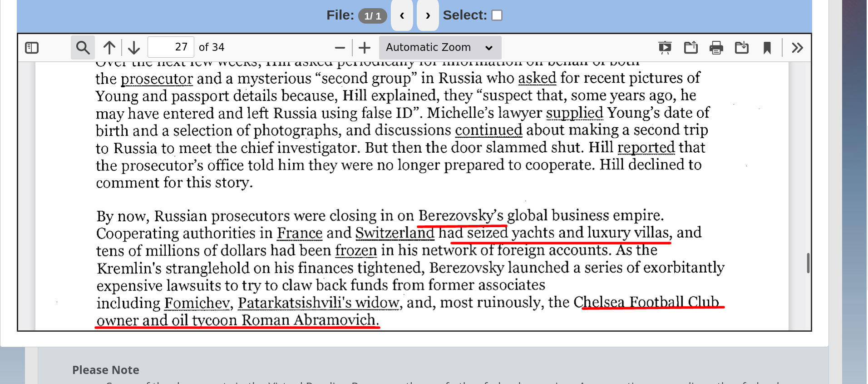The image size is (868, 384).
Task: Print the PDF document
Action: tap(716, 47)
